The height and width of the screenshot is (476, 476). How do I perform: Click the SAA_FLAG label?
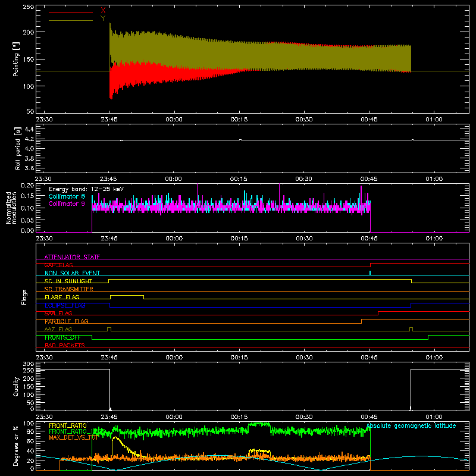[x=58, y=313]
